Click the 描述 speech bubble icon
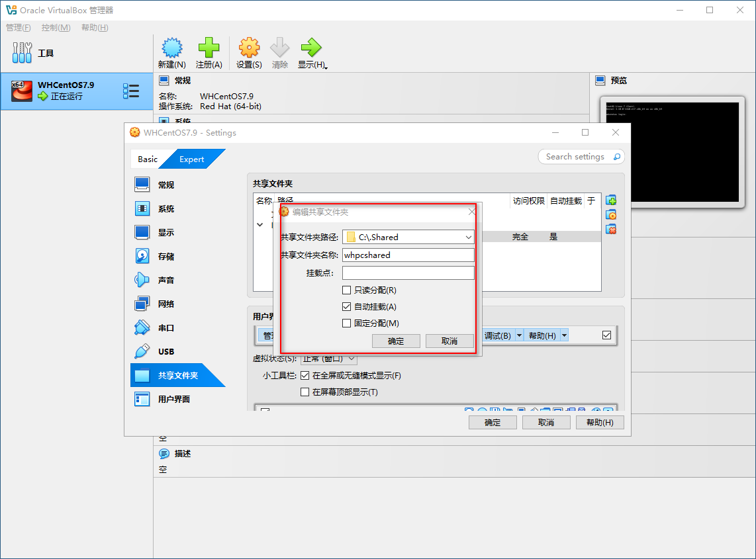 tap(164, 453)
